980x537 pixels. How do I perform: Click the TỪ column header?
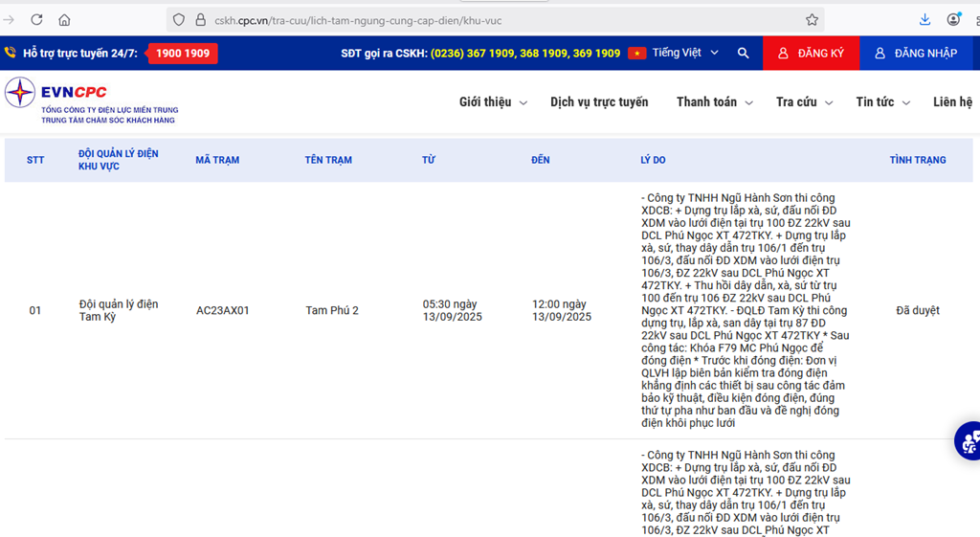tap(428, 160)
